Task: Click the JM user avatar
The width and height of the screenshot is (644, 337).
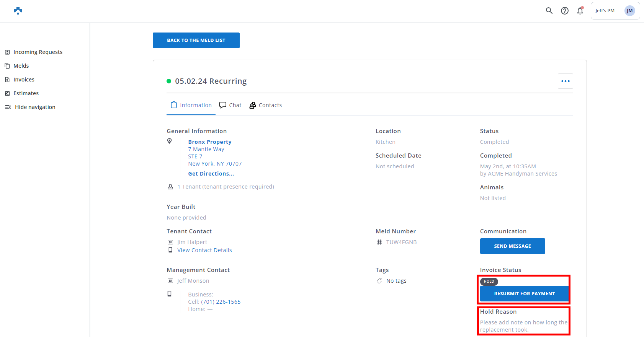Action: coord(629,11)
